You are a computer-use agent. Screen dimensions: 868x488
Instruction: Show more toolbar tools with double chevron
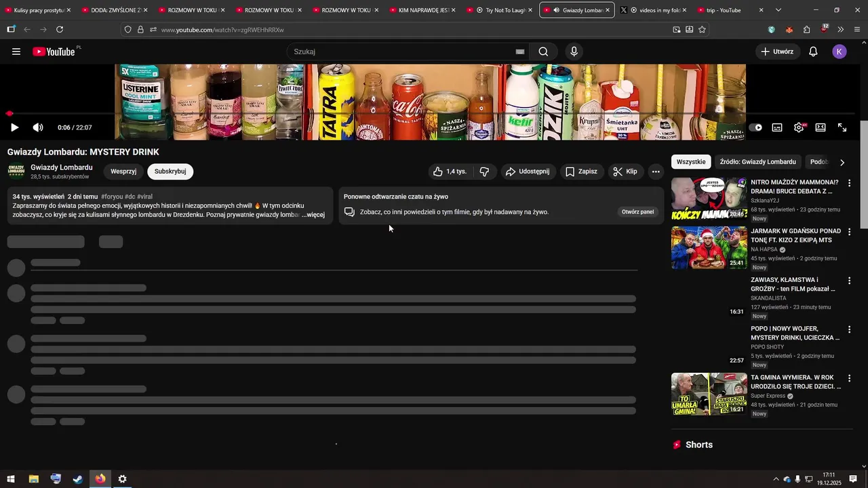click(841, 30)
